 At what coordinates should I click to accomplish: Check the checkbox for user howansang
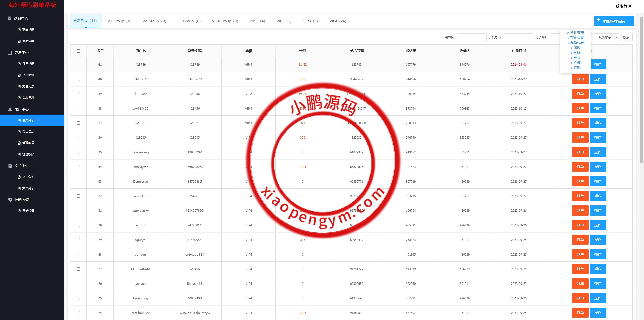(x=78, y=152)
